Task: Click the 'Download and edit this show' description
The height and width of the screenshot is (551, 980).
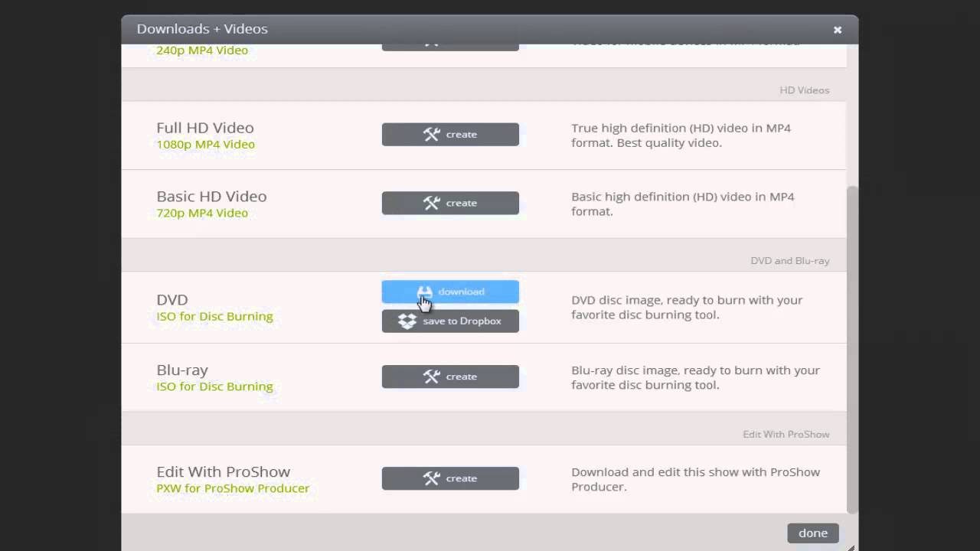Action: (695, 479)
